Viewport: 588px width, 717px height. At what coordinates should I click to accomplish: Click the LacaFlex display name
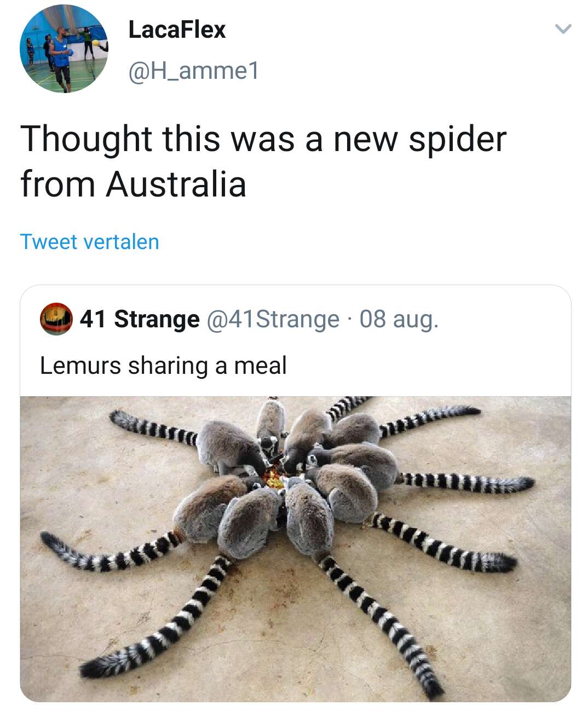click(x=177, y=30)
